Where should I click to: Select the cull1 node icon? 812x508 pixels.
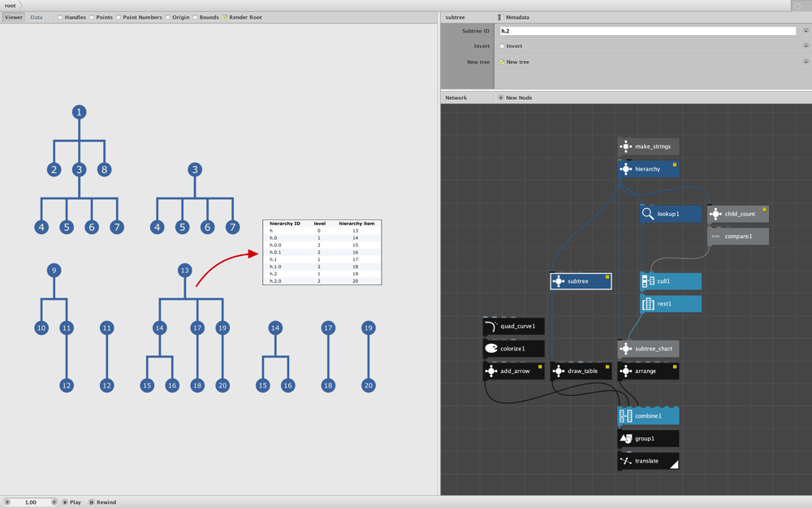click(648, 281)
